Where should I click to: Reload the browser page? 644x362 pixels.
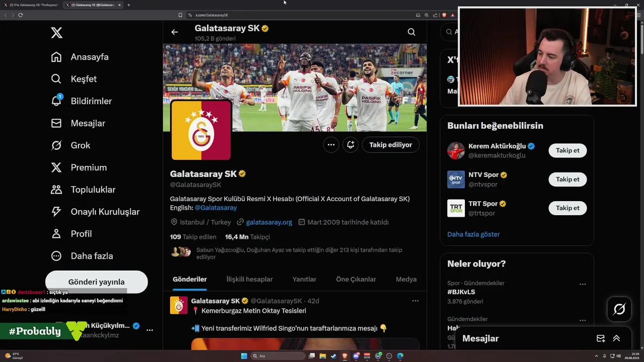pos(21,15)
